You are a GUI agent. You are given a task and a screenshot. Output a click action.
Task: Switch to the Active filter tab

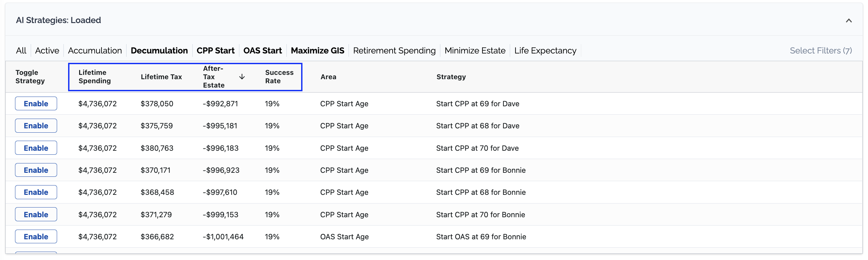tap(47, 50)
